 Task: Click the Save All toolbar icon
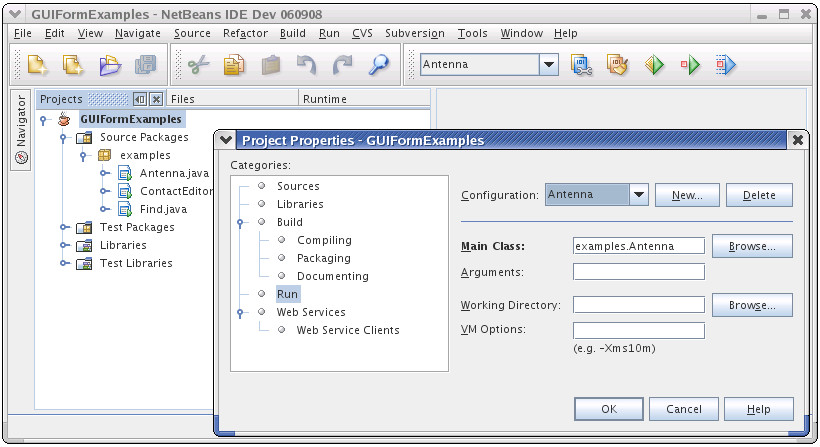point(145,65)
